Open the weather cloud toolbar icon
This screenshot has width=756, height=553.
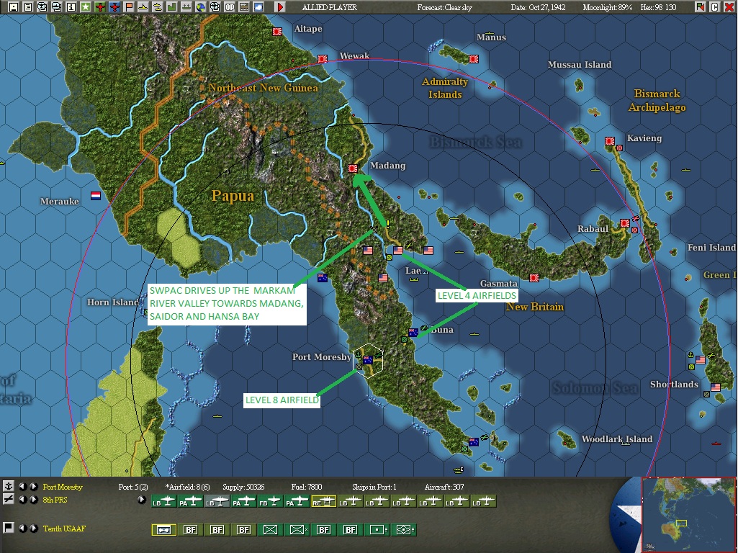(258, 6)
